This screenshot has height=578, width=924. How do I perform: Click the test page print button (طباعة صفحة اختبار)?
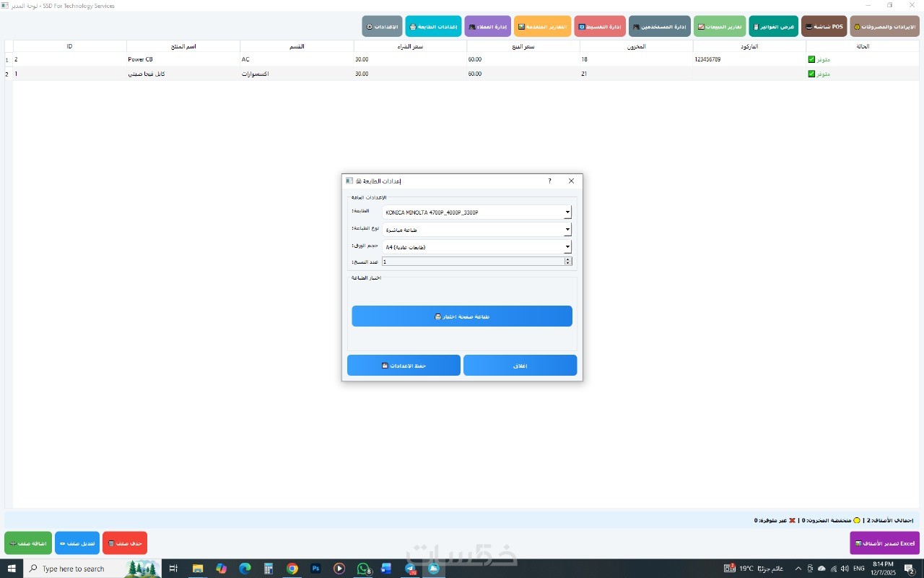coord(462,316)
